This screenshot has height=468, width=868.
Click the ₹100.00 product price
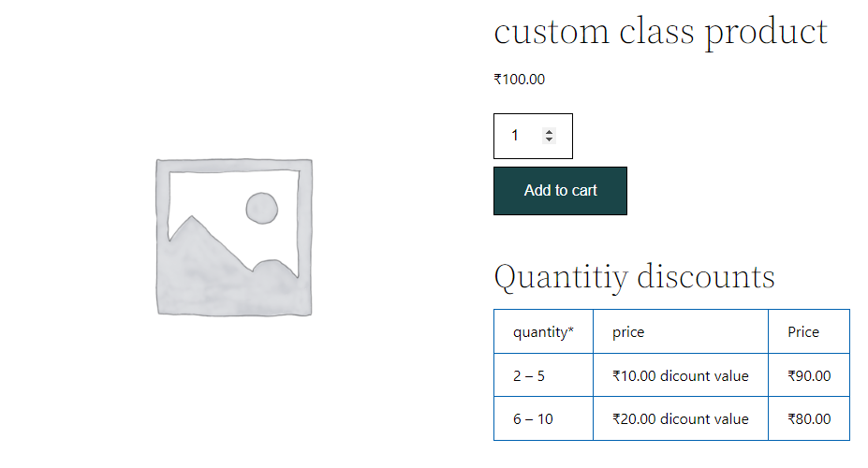(520, 80)
